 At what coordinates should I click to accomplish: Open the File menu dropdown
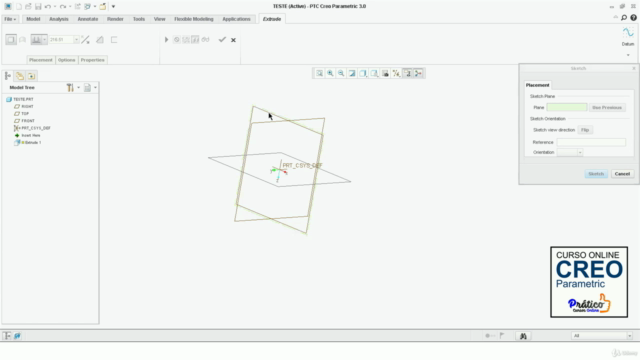click(10, 19)
